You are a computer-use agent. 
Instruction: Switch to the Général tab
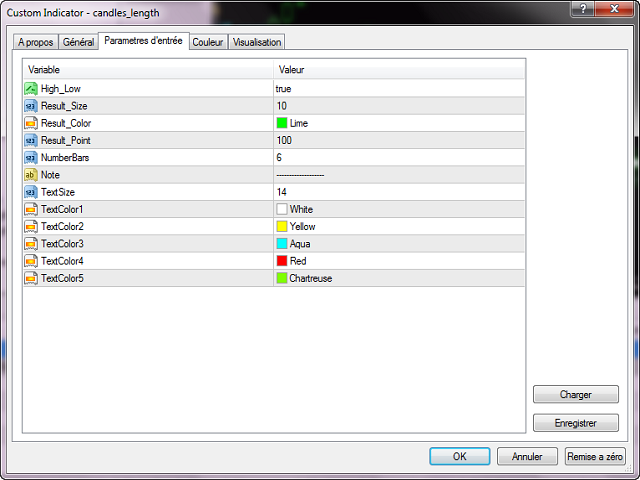tap(78, 42)
